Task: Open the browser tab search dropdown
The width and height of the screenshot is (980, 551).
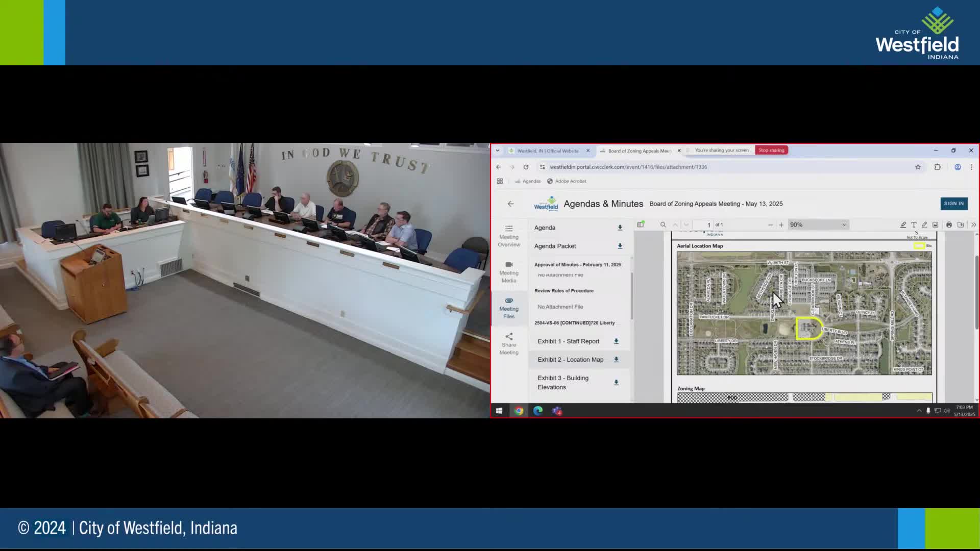Action: (x=498, y=151)
